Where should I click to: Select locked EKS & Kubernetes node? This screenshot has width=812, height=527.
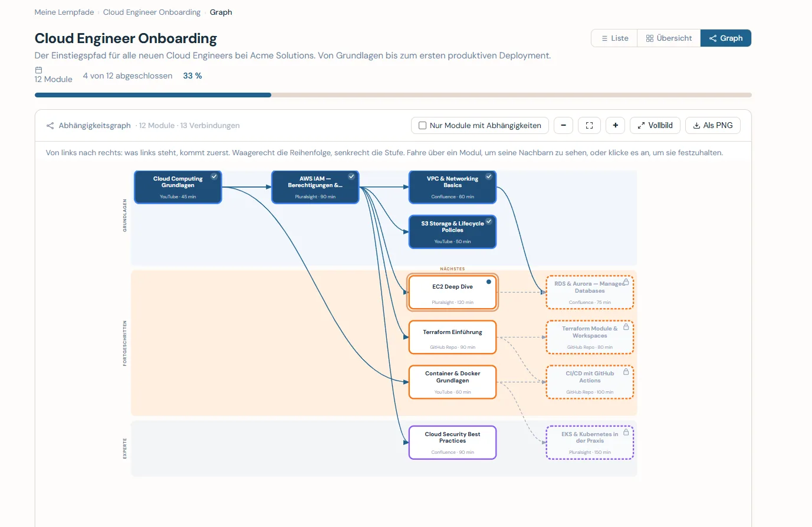[590, 442]
